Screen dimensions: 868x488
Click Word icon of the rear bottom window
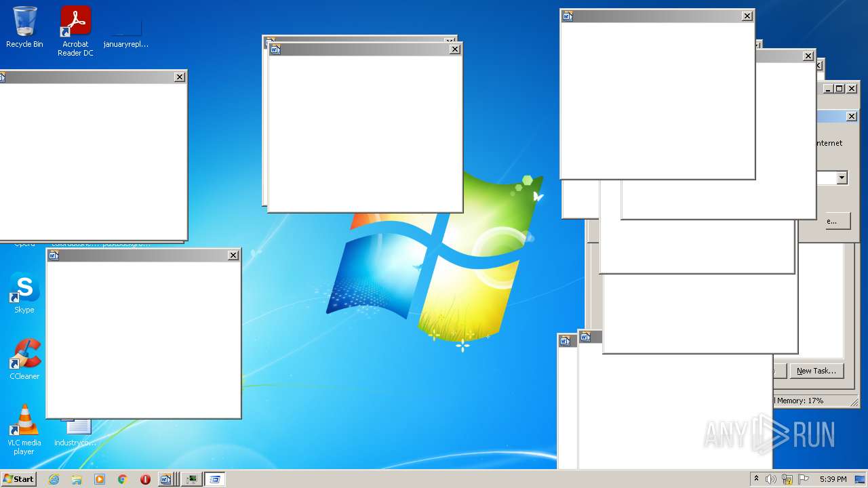[565, 341]
